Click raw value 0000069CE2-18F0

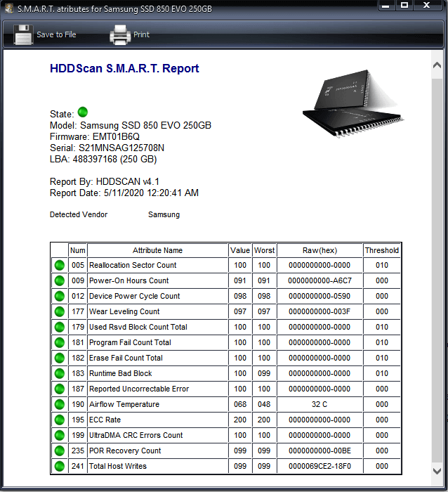(319, 466)
